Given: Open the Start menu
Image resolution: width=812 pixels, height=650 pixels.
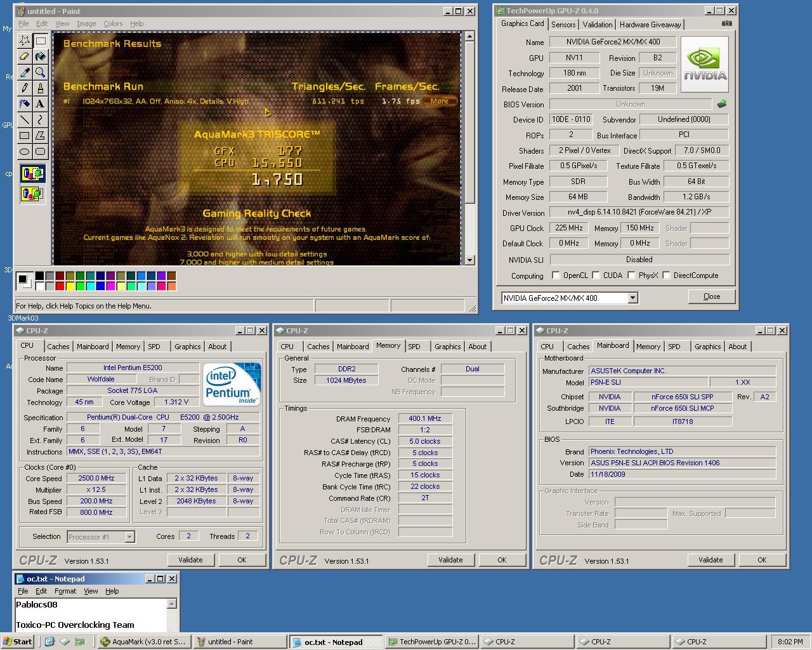Looking at the screenshot, I should [17, 642].
